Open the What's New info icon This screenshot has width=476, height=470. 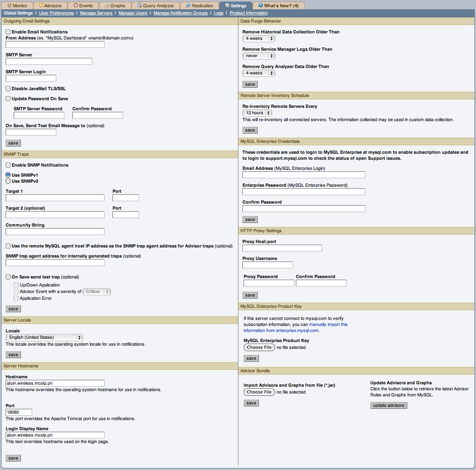coord(261,5)
